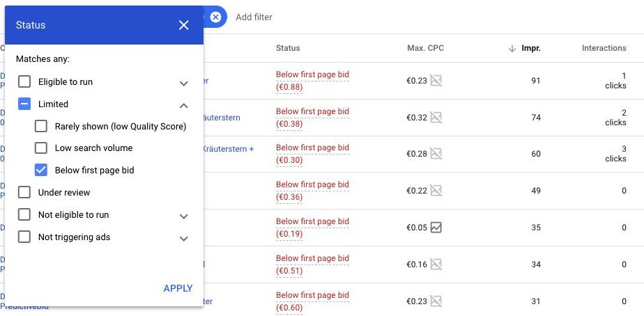Sort by the Interactions column header
Viewport: 644px width, 316px height.
[604, 48]
